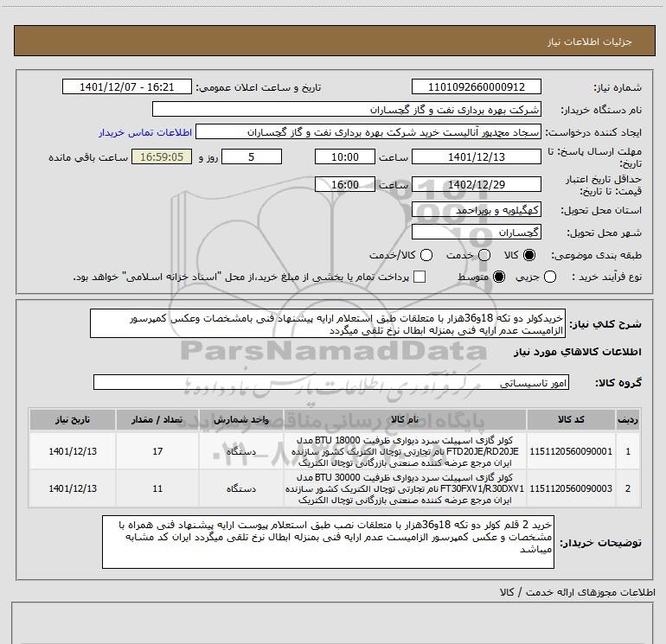Click buyer organization name field

347,109
